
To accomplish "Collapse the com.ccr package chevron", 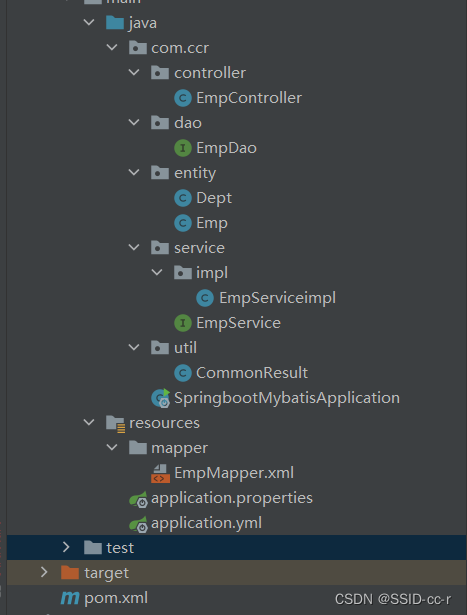I will 112,47.
